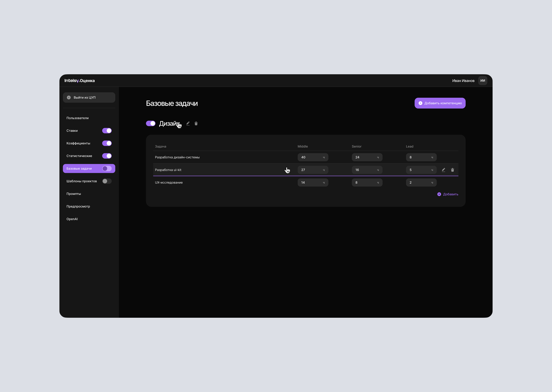Screen dimensions: 552x392
Task: Delete the Разработка ui-kit row via trash icon
Action: pos(452,170)
